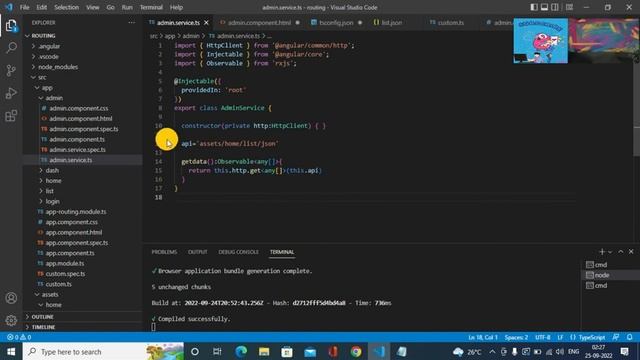Toggle bottom panel layout icon
Screen dimensions: 640x360
click(x=544, y=7)
